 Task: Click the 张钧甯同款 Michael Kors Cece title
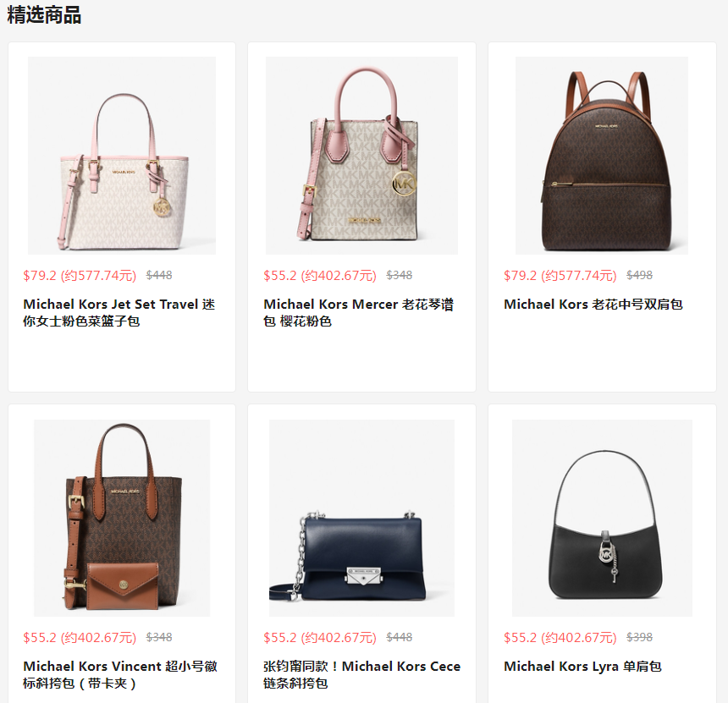361,674
